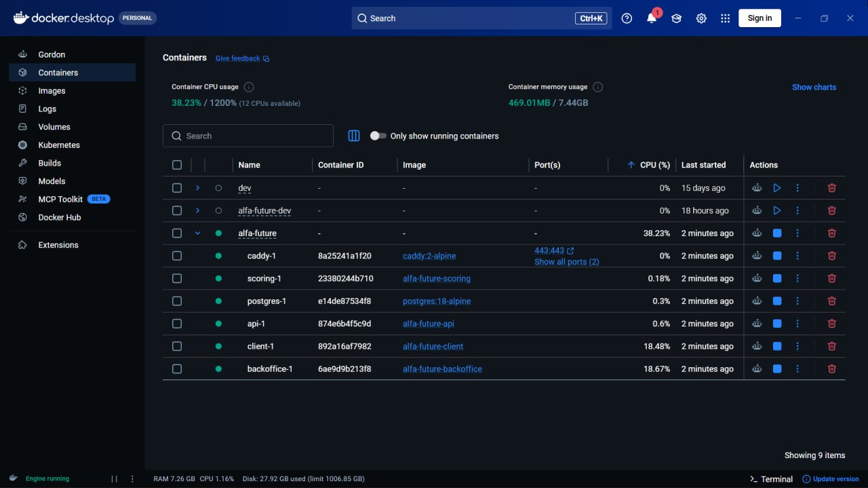Open the apps grid icon in header
This screenshot has height=488, width=868.
[x=726, y=18]
